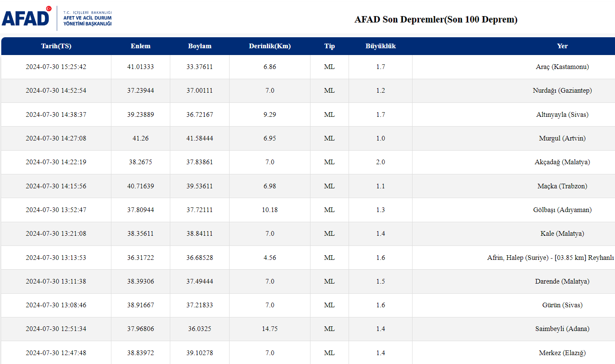This screenshot has height=364, width=615.
Task: Select the date 2024-07-30 13:11:38
Action: [56, 281]
